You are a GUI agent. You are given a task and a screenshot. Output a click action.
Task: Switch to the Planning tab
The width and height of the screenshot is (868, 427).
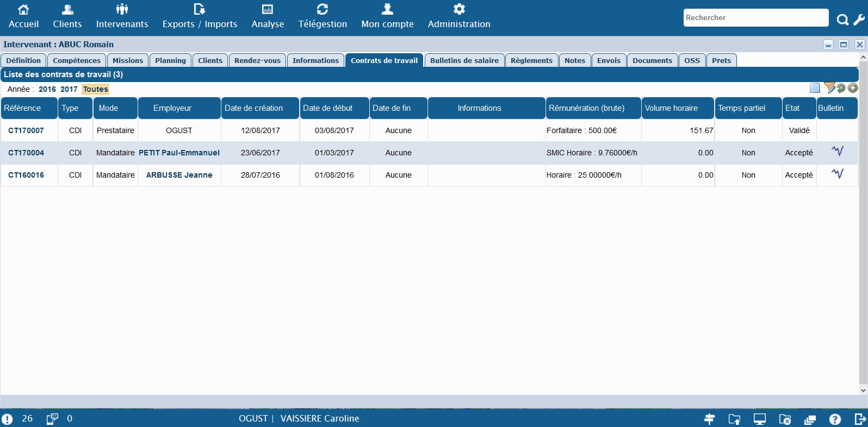(x=170, y=60)
